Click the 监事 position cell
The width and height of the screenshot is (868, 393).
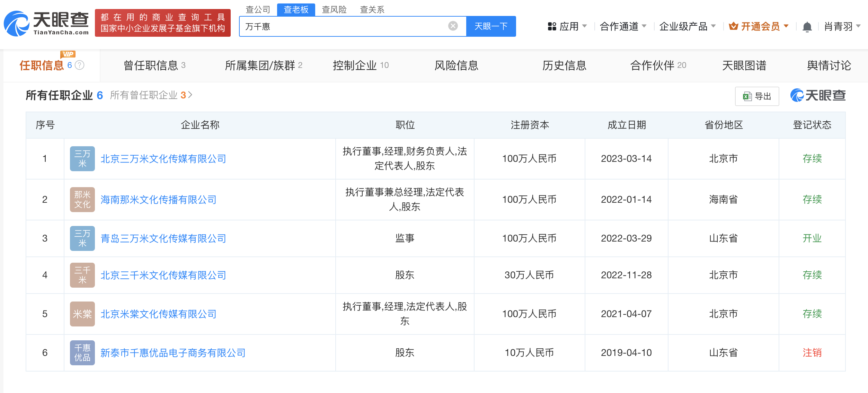tap(405, 238)
